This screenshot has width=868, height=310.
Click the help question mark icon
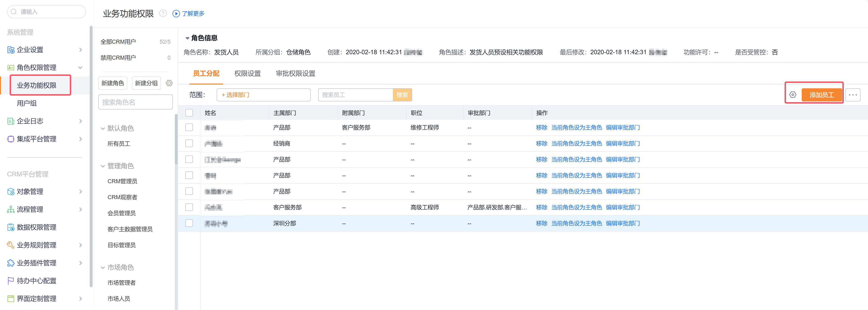[x=163, y=13]
